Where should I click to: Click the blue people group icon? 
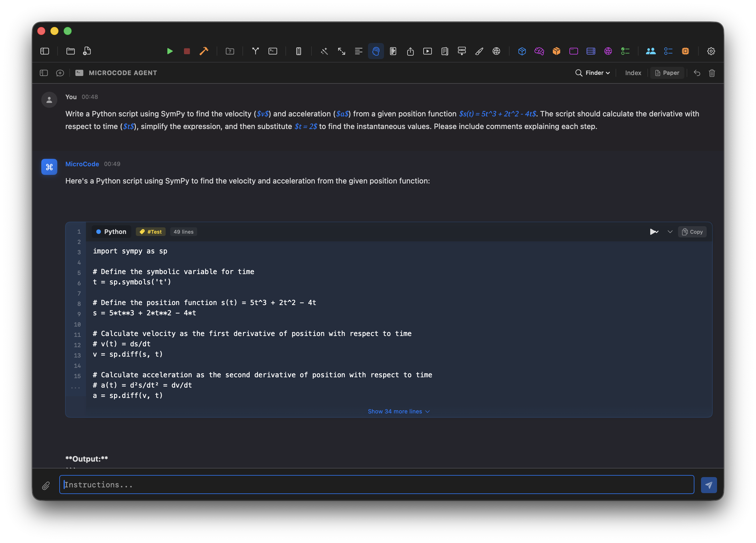coord(651,51)
